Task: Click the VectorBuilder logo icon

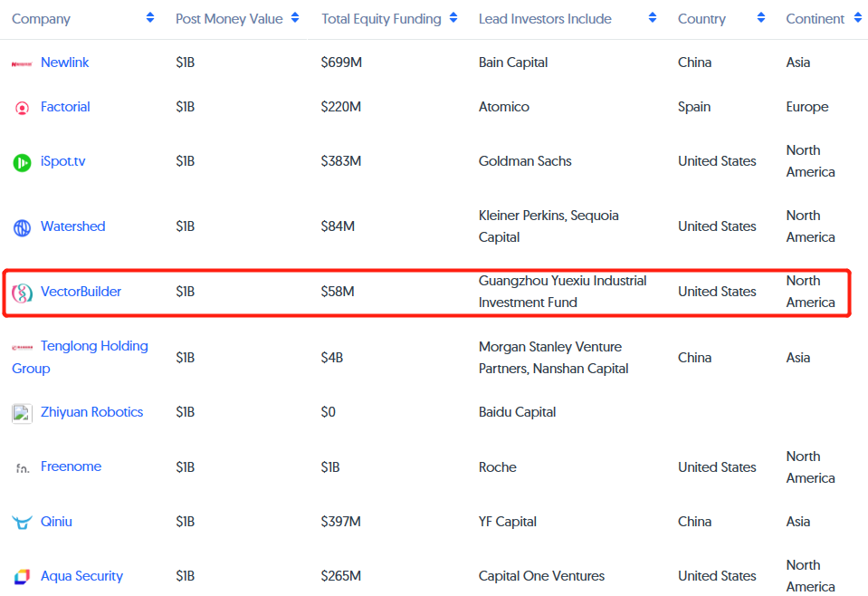Action: (x=22, y=293)
